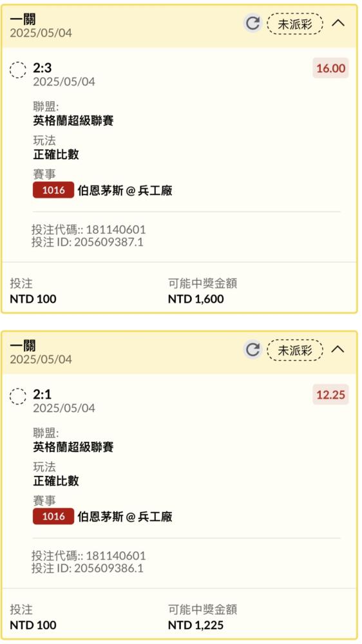Image resolution: width=362 pixels, height=644 pixels.
Task: Select the dashed circle beside 2:3
Action: coord(17,70)
